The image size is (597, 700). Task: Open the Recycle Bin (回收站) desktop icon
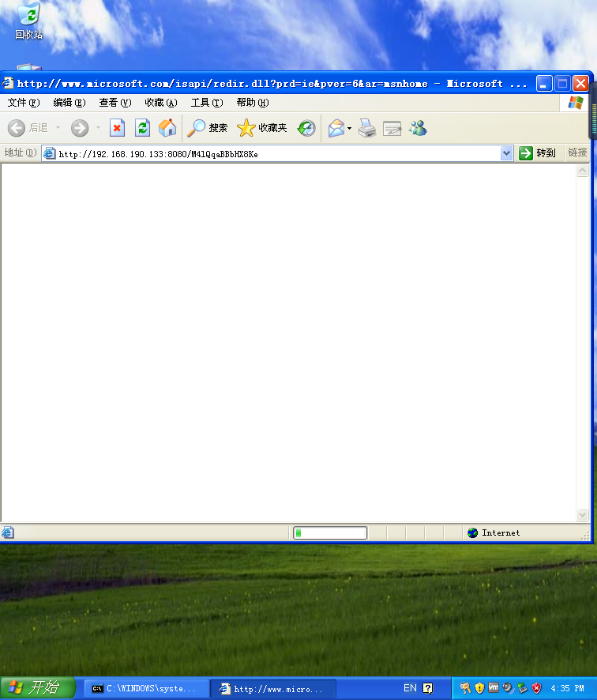click(x=29, y=20)
